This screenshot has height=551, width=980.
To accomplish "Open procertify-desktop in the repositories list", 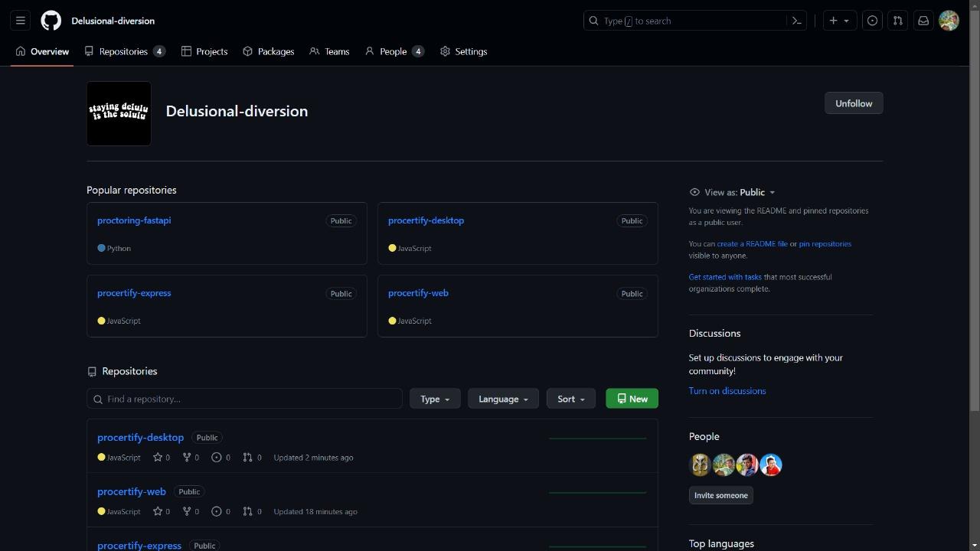I will (140, 438).
